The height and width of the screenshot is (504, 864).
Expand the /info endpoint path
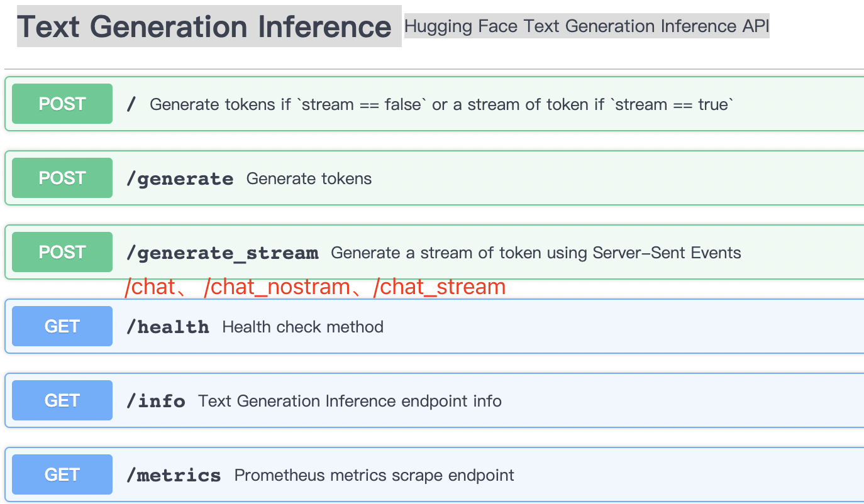(156, 401)
